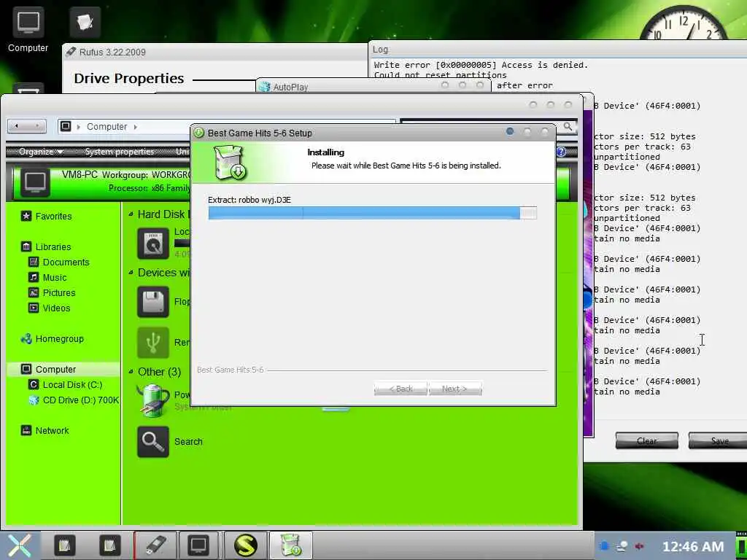Open the first notepad taskbar icon

click(64, 545)
